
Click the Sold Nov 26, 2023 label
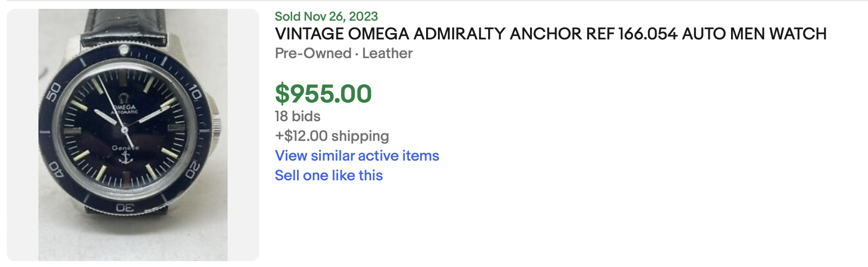326,16
